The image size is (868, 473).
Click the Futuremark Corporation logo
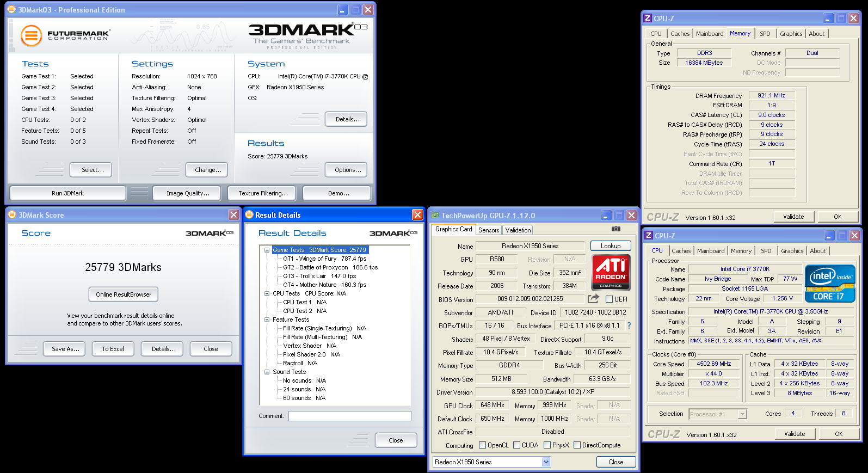[x=65, y=36]
